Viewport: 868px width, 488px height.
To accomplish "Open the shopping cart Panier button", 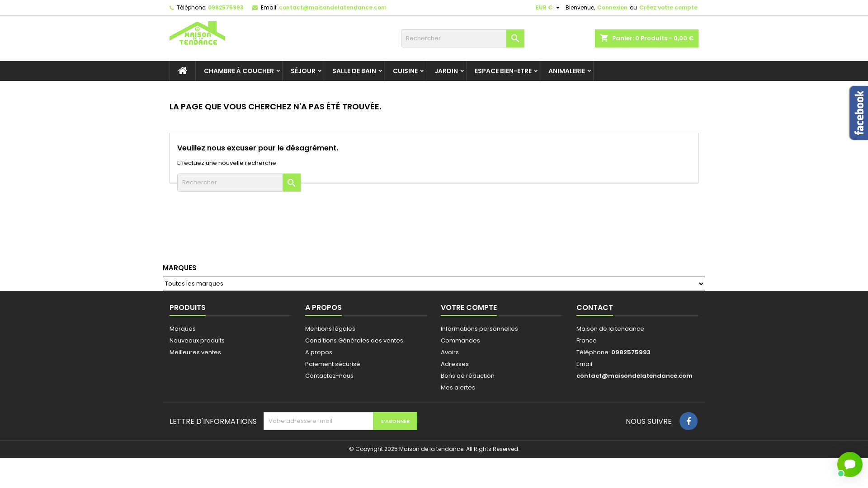I will (646, 38).
